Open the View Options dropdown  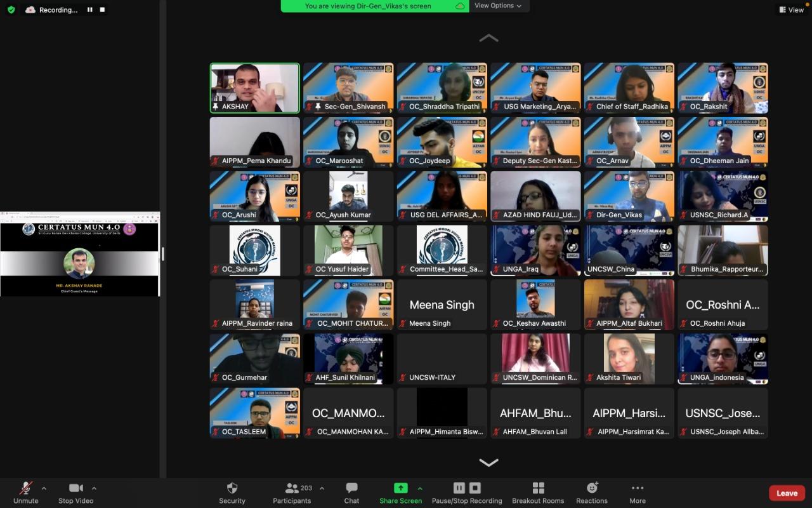click(x=498, y=6)
